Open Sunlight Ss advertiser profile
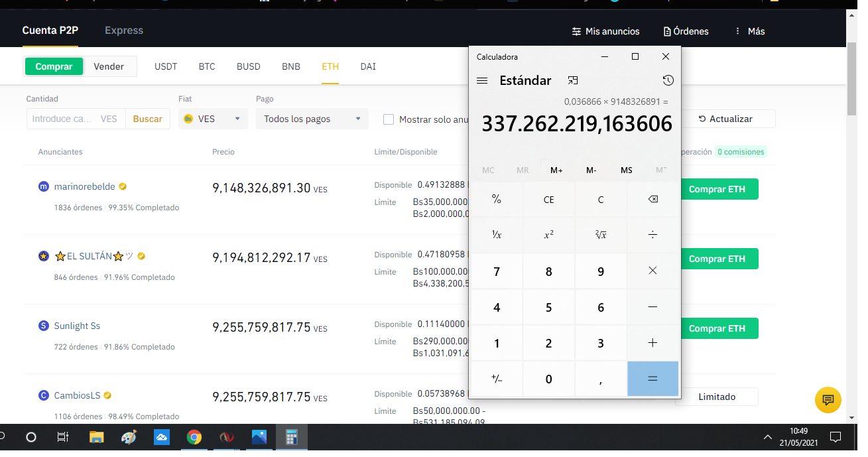Screen dimensions: 868x457 (77, 326)
